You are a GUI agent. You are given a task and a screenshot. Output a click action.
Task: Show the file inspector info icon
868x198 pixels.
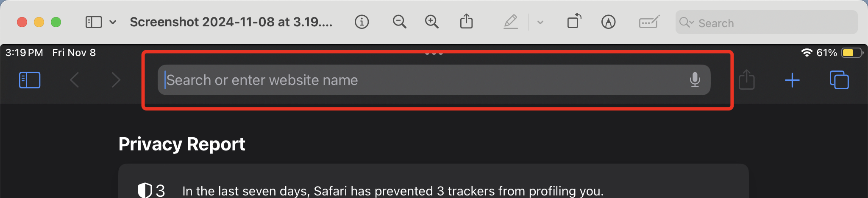(362, 22)
